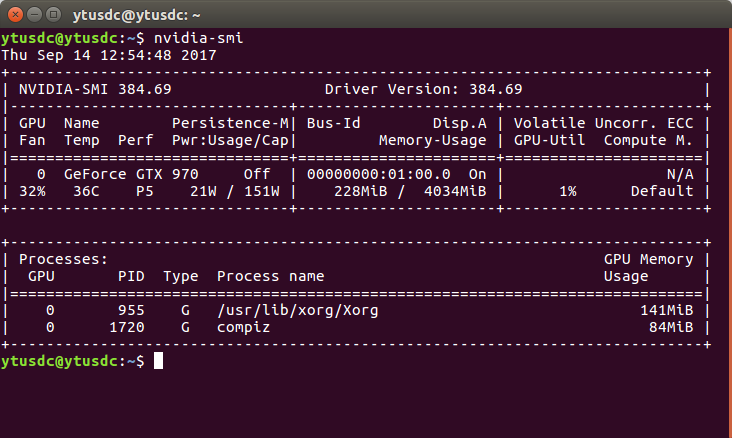Select the bus id '00000000:01:00.0'
Screen dimensions: 732x438
(379, 174)
